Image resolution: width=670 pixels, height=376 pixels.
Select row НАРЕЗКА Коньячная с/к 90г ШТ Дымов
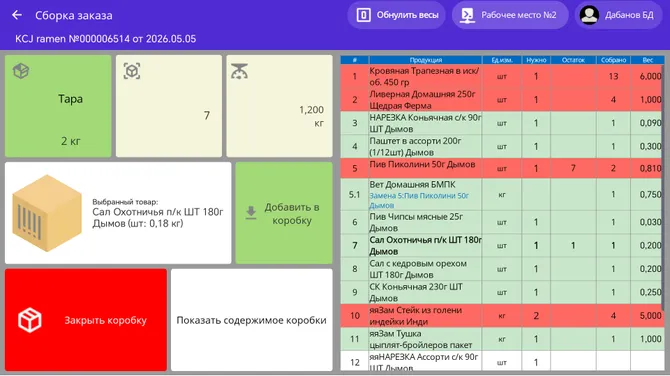click(x=502, y=123)
